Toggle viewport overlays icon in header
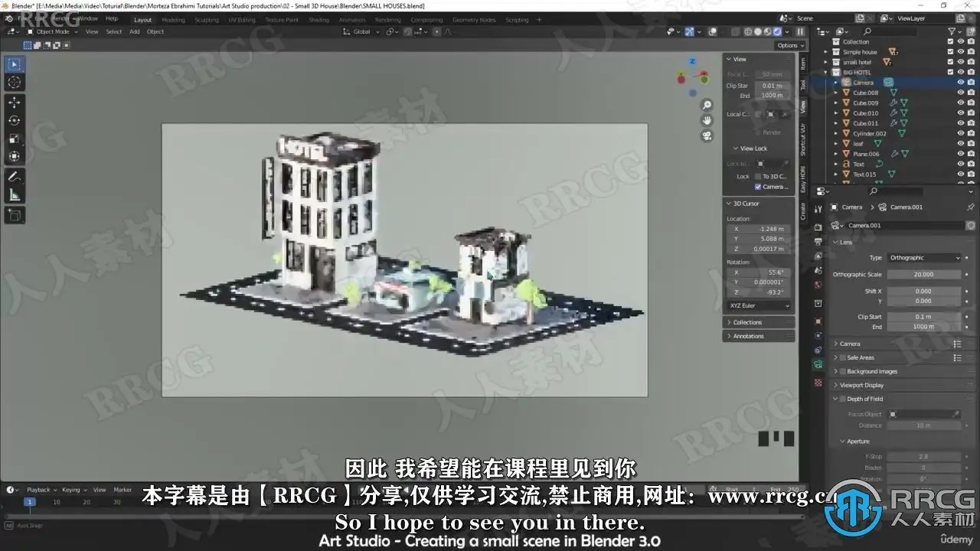 [x=712, y=31]
